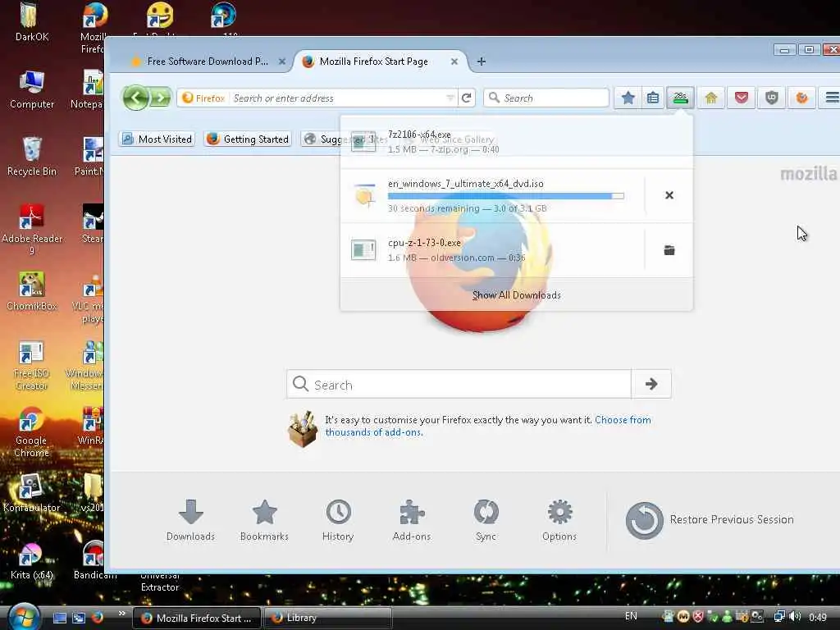Go to the Firefox home page icon

(x=711, y=98)
